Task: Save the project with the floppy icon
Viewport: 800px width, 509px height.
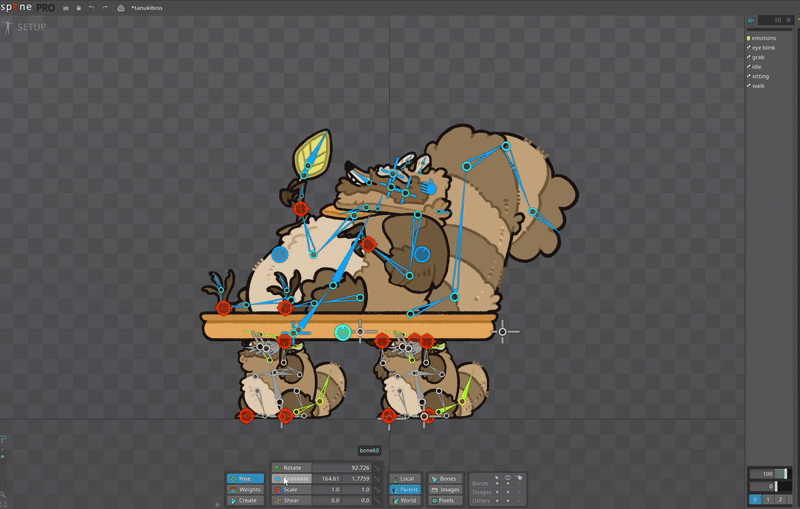Action: click(79, 8)
